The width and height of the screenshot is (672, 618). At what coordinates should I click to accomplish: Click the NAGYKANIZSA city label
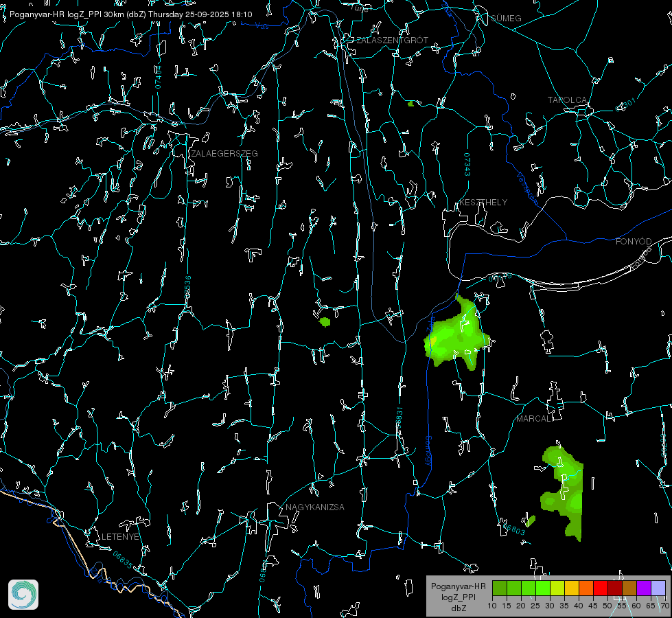tap(315, 507)
